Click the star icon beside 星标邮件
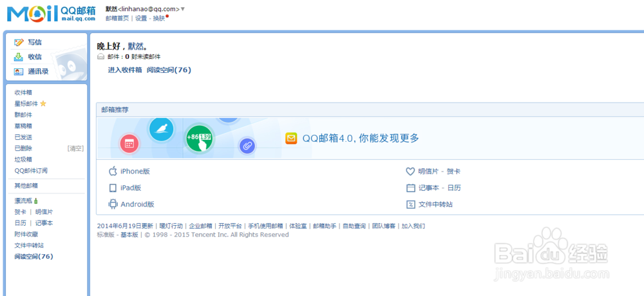644x296 pixels. point(43,104)
